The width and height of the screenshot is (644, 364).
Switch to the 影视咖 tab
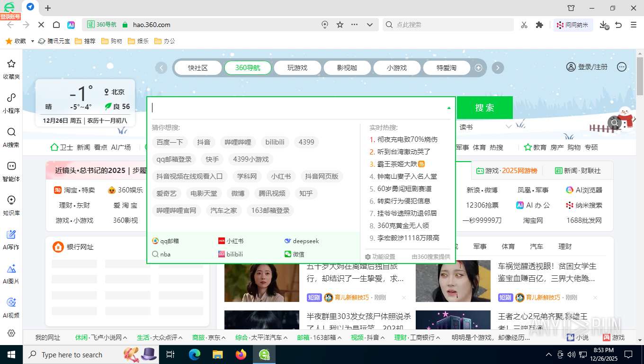pyautogui.click(x=347, y=68)
